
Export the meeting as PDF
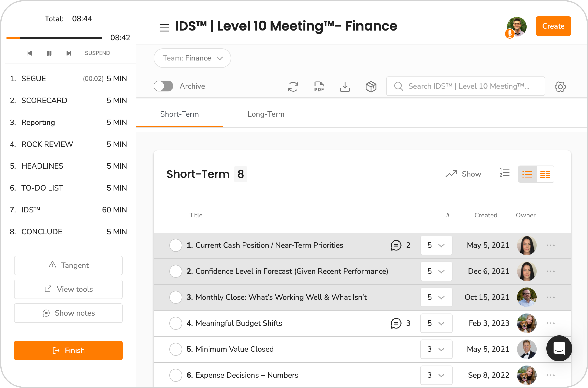(x=319, y=87)
